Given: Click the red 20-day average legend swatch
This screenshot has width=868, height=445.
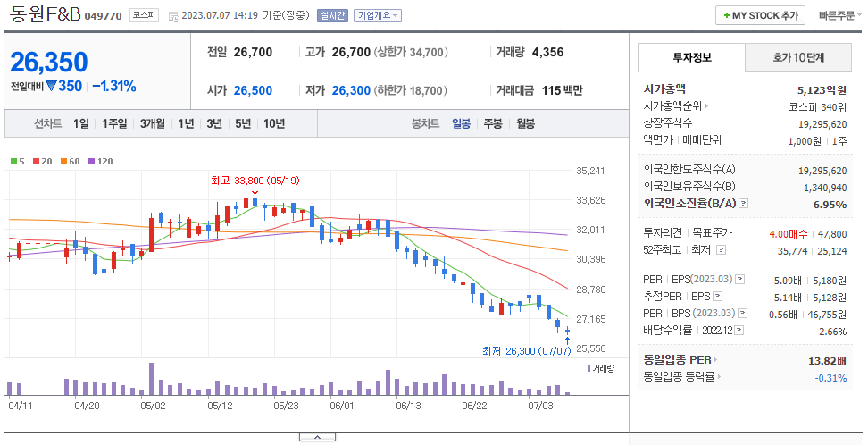Looking at the screenshot, I should (x=36, y=161).
